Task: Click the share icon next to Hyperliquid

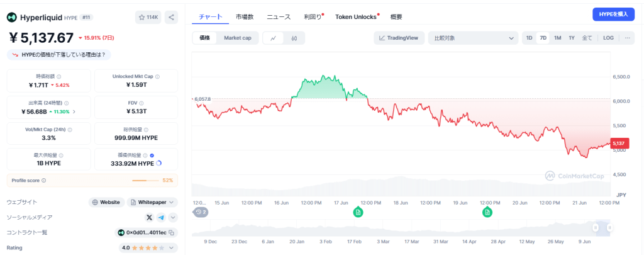Action: click(x=171, y=17)
